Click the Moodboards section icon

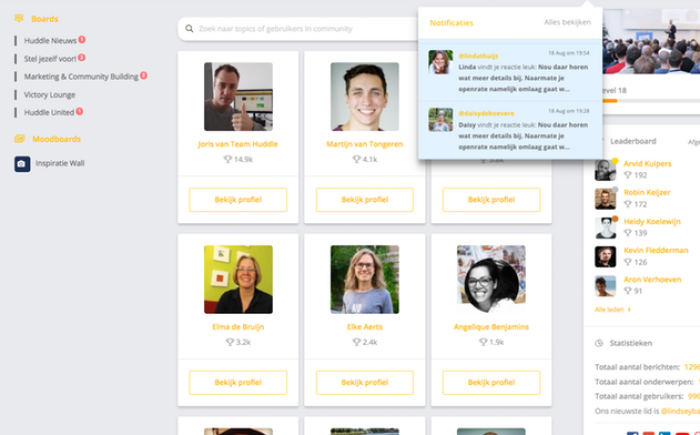(19, 139)
